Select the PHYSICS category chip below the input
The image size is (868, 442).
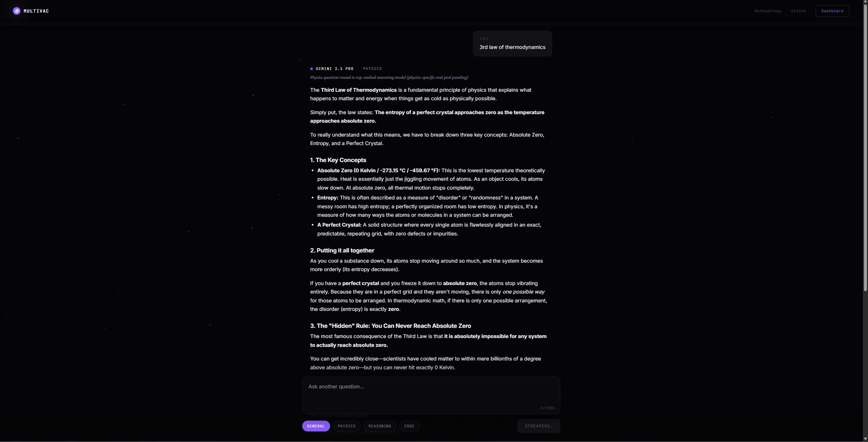[x=346, y=426]
